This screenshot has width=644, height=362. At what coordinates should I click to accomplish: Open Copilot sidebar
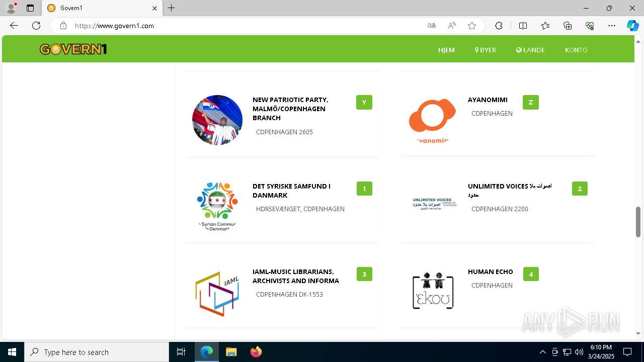632,26
